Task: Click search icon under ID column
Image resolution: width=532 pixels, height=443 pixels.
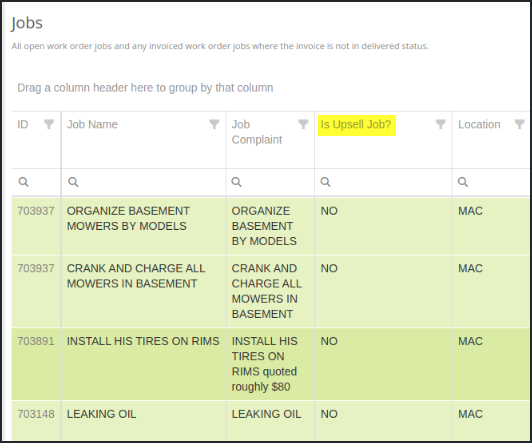Action: coord(23,182)
